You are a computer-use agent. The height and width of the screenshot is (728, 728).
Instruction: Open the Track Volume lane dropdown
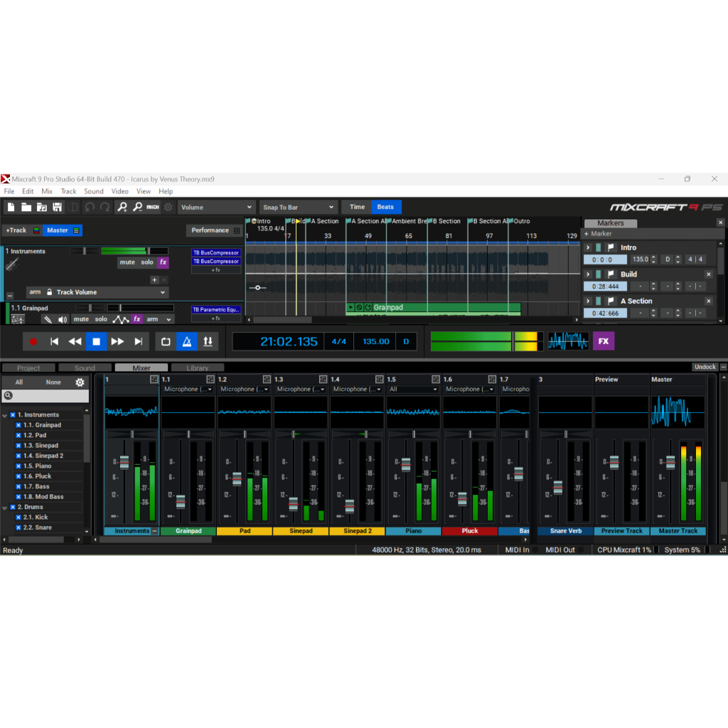coord(110,292)
